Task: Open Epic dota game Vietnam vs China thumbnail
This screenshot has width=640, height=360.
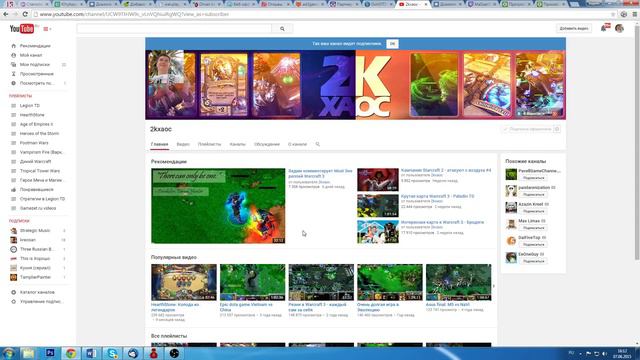Action: [x=252, y=282]
